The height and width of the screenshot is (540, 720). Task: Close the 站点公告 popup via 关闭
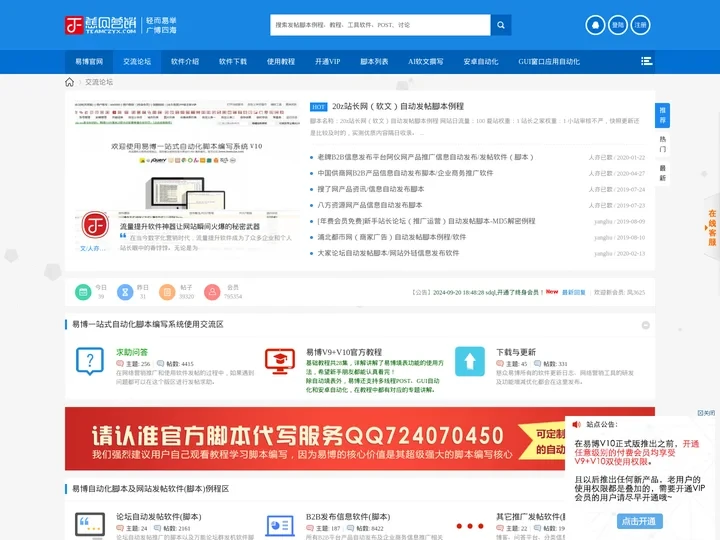(706, 413)
